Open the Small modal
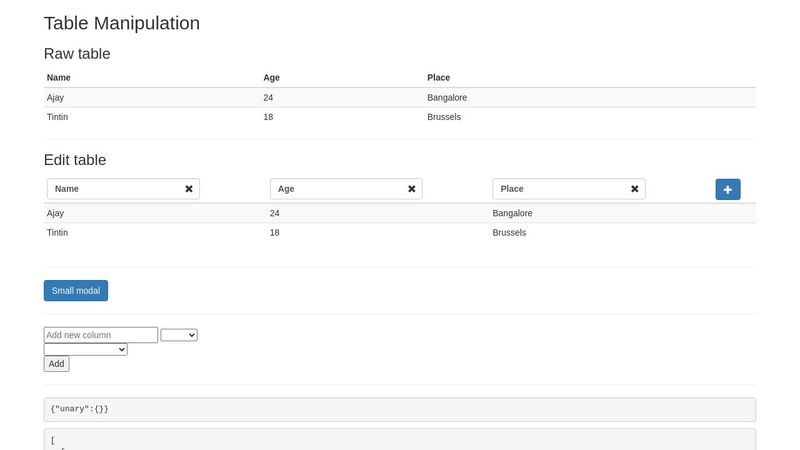The height and width of the screenshot is (450, 800). tap(76, 290)
